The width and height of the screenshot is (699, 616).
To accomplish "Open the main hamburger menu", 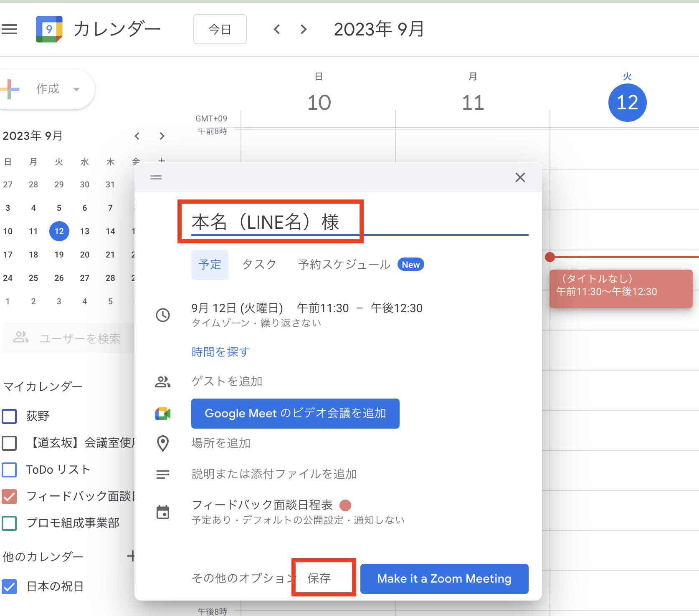I will point(9,29).
